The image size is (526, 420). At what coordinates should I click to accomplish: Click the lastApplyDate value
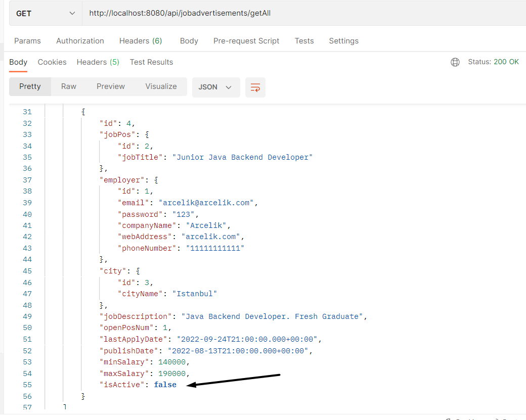[247, 339]
